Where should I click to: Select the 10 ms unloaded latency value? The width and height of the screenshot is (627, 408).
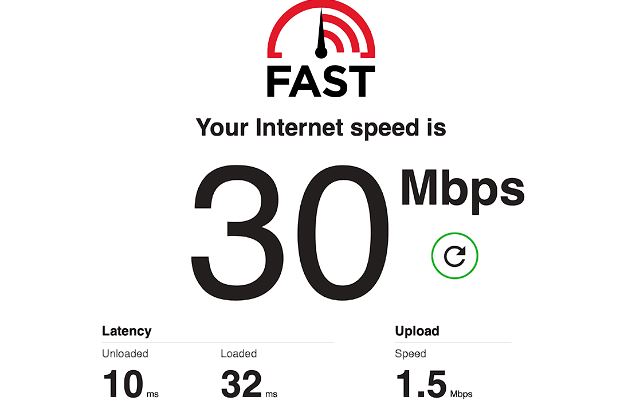pyautogui.click(x=130, y=384)
